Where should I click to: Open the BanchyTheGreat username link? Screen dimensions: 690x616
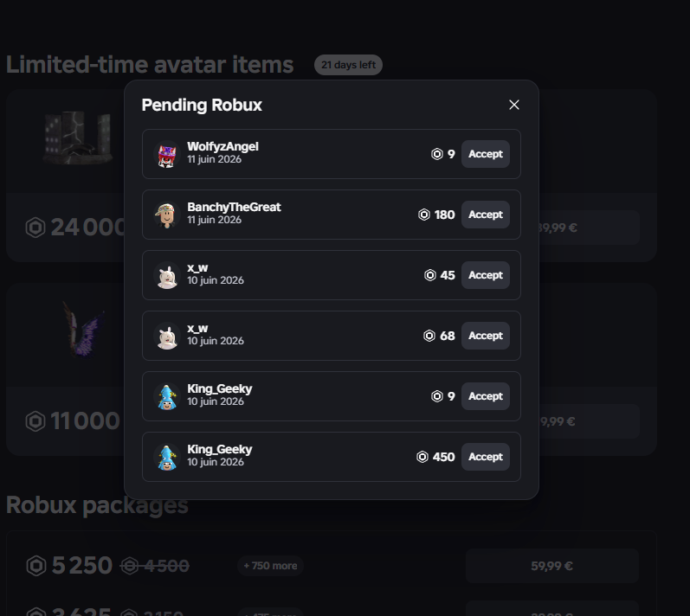234,207
